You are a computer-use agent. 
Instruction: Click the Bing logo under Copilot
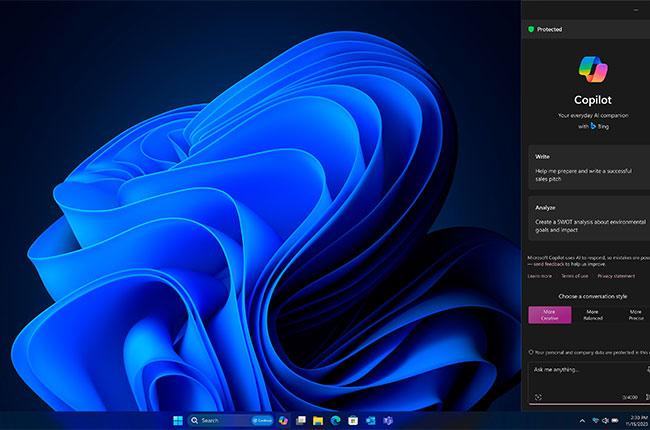click(x=593, y=126)
